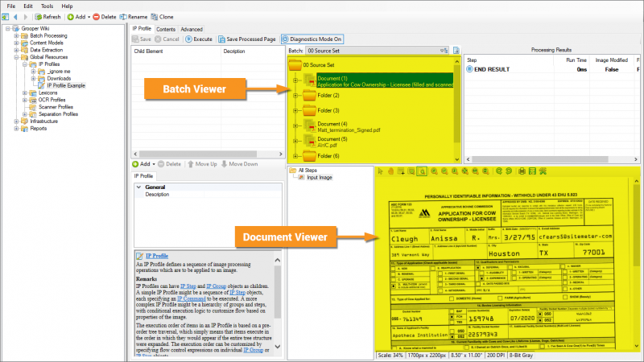Image resolution: width=644 pixels, height=362 pixels.
Task: Expand the Lexicons tree node
Action: 25,93
